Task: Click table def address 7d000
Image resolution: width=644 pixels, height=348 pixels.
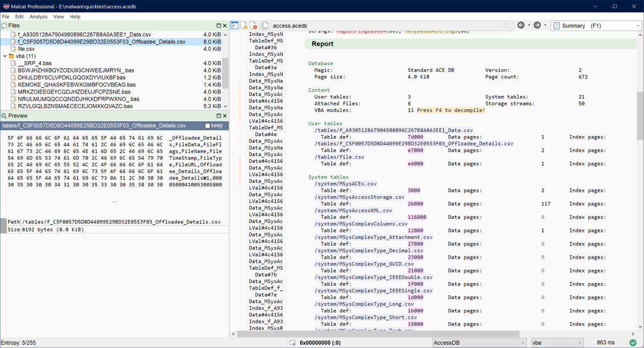Action: (416, 137)
